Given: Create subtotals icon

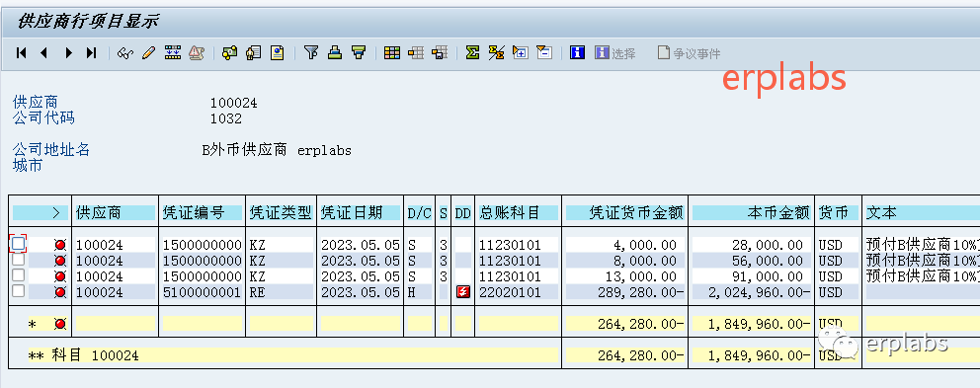Looking at the screenshot, I should click(x=496, y=53).
